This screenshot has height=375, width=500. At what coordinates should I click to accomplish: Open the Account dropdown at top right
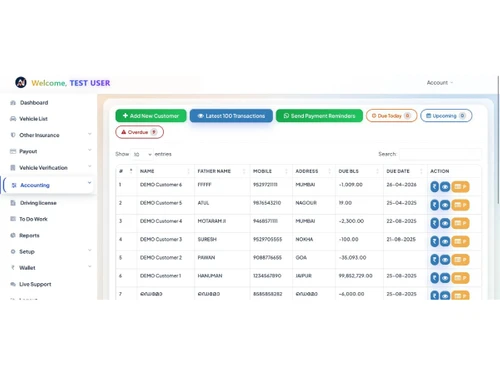point(440,83)
